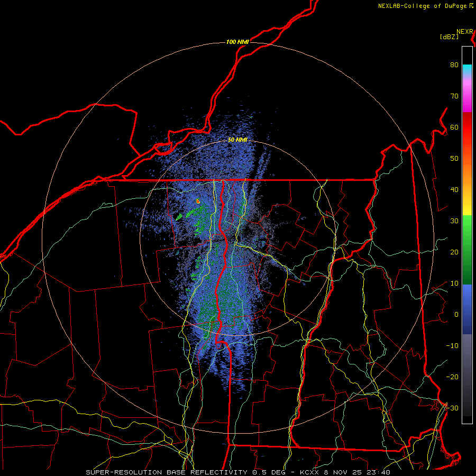Click the -30 value on the dBZ scale
476x476 pixels.
pyautogui.click(x=452, y=408)
